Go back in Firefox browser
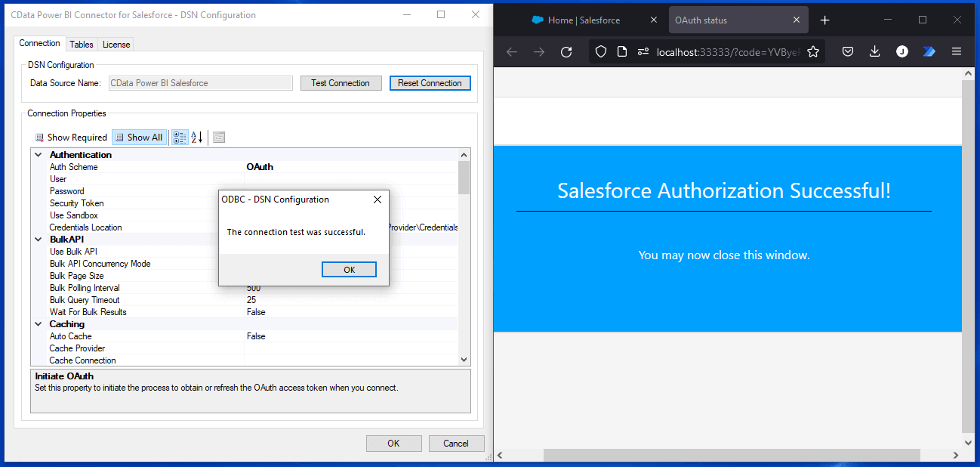The image size is (980, 467). click(512, 51)
